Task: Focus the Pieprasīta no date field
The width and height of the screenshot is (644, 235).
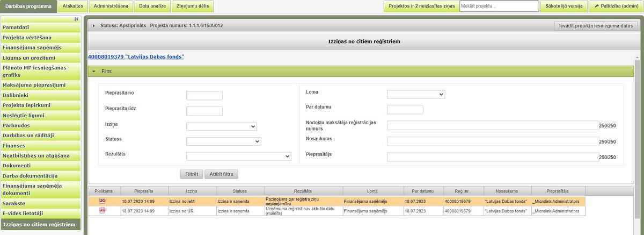Action: point(204,96)
